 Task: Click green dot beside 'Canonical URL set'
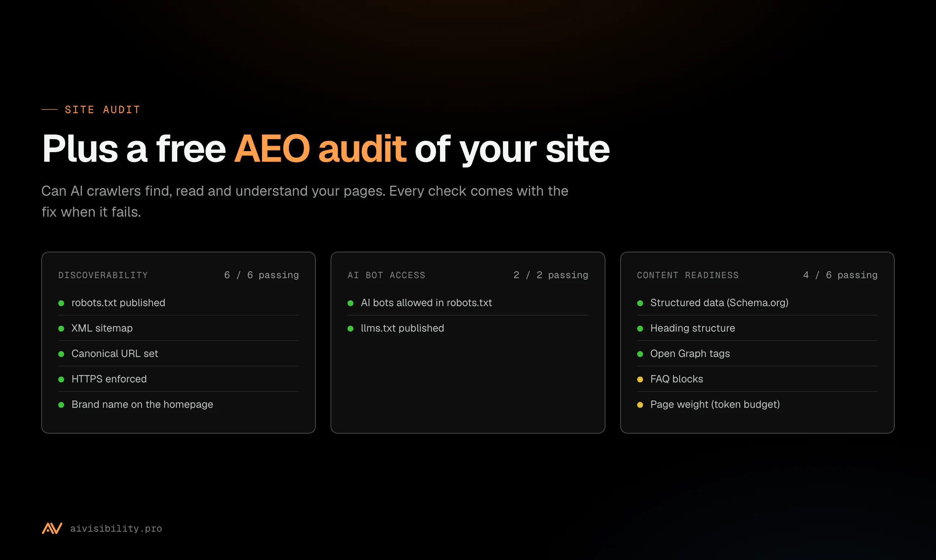(x=61, y=354)
